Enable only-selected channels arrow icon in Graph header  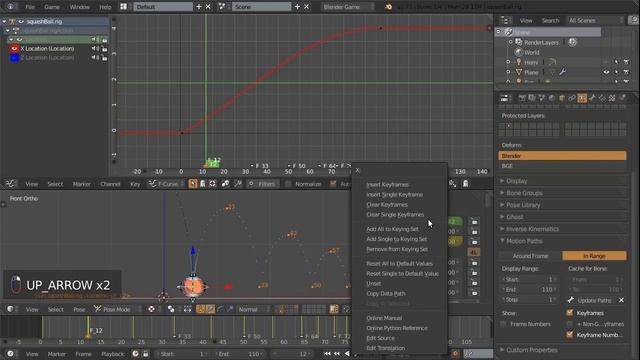pyautogui.click(x=193, y=184)
